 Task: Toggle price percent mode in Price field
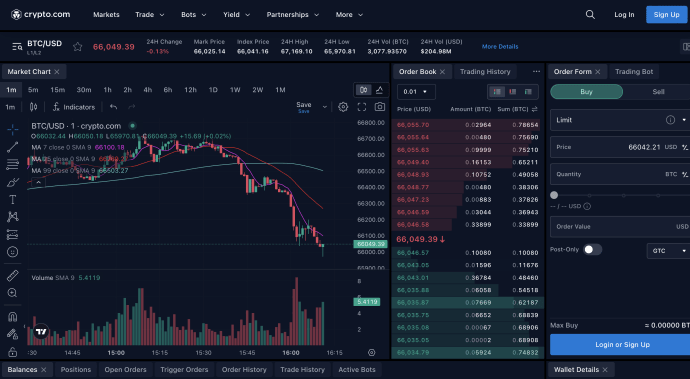(685, 147)
